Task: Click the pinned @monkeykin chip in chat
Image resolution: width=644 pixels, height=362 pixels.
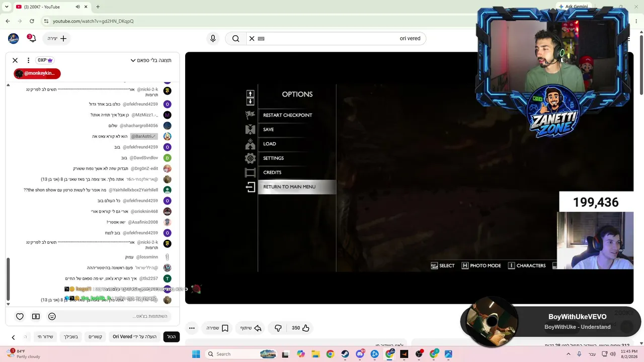Action: 37,73
